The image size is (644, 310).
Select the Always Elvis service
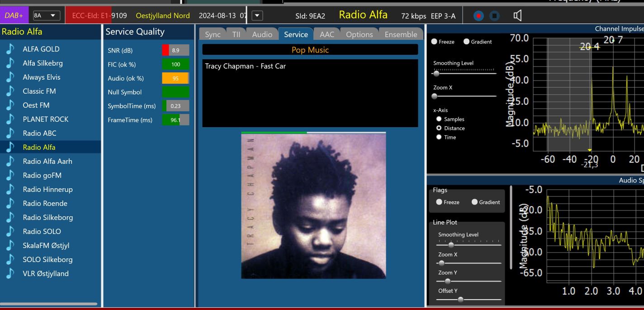(x=41, y=77)
